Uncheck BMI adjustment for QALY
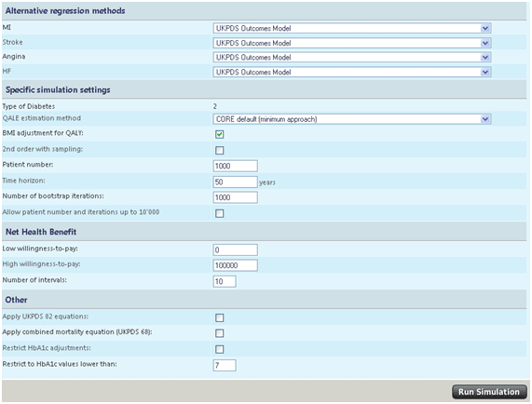Screen dimensions: 532x404 [220, 134]
